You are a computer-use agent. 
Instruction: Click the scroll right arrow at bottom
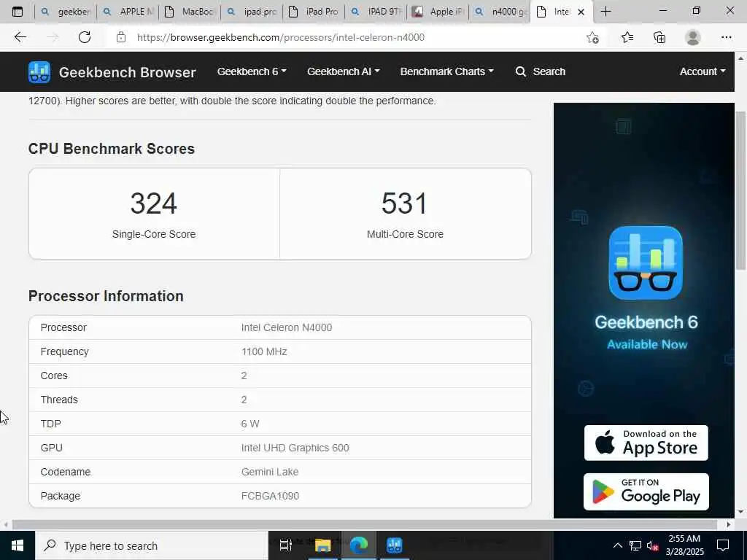(x=729, y=524)
